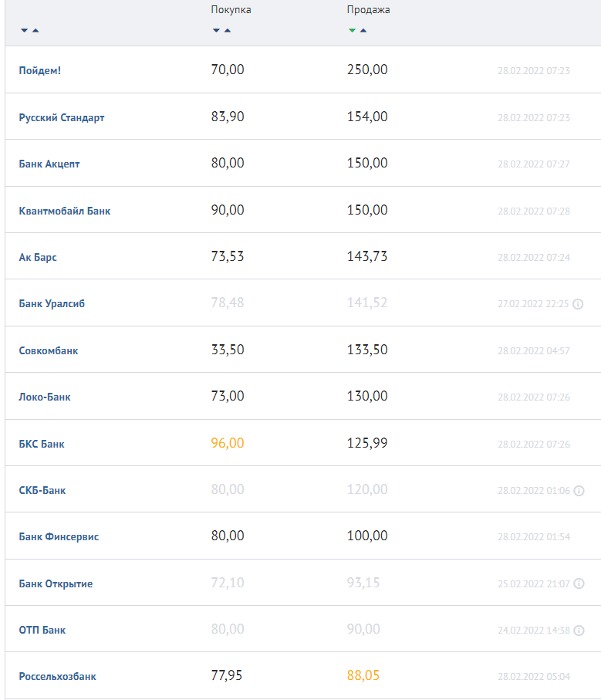601x700 pixels.
Task: Click green descending arrow under Продажа
Action: (x=352, y=30)
